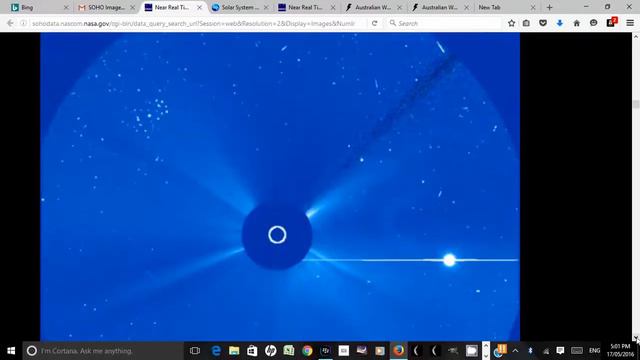Bookmark this page with the star
This screenshot has height=360, width=640.
pyautogui.click(x=511, y=23)
